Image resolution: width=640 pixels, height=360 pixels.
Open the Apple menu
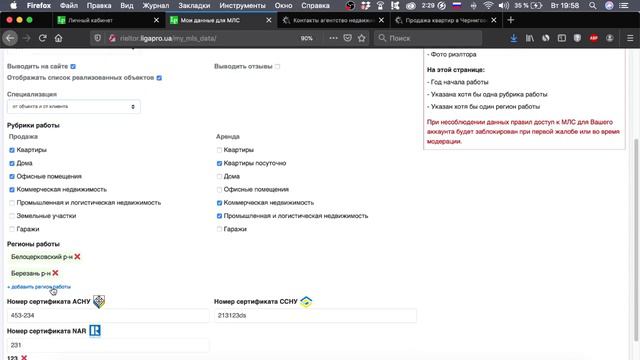pyautogui.click(x=13, y=6)
